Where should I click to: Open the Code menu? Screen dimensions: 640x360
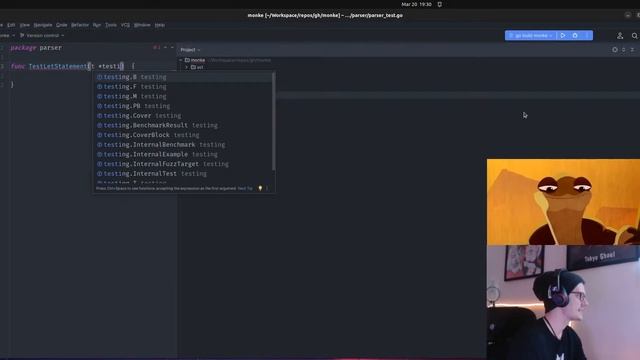pyautogui.click(x=62, y=25)
